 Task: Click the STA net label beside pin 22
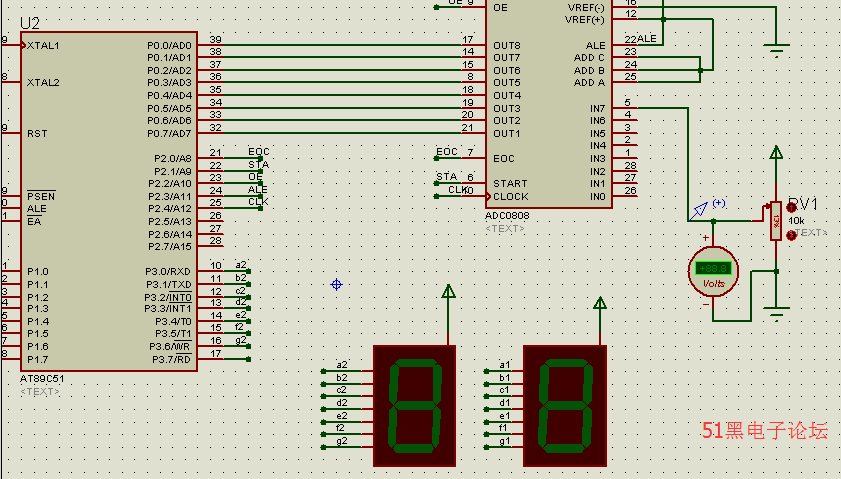point(259,164)
